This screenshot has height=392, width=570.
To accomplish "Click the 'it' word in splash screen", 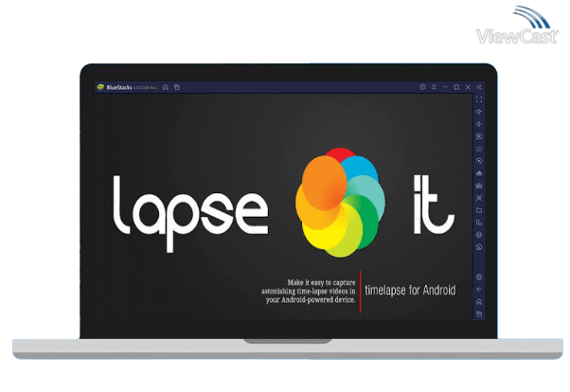I will [434, 205].
